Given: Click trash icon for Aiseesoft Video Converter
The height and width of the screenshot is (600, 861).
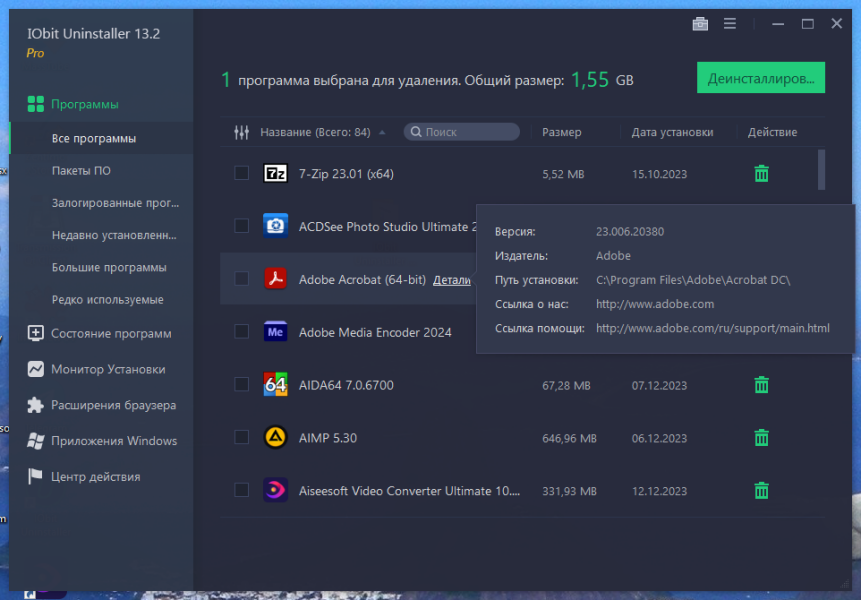Looking at the screenshot, I should (x=761, y=490).
